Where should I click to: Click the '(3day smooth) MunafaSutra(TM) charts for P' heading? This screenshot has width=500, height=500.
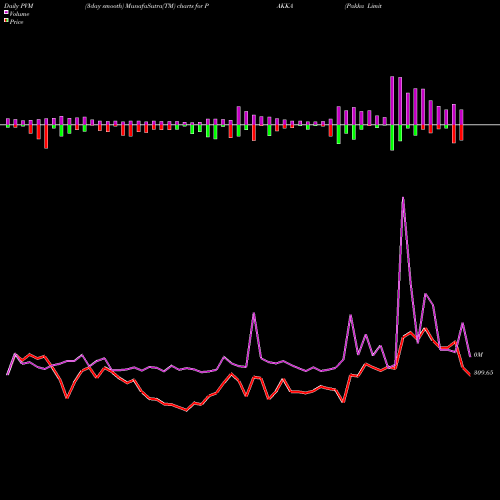tap(147, 6)
